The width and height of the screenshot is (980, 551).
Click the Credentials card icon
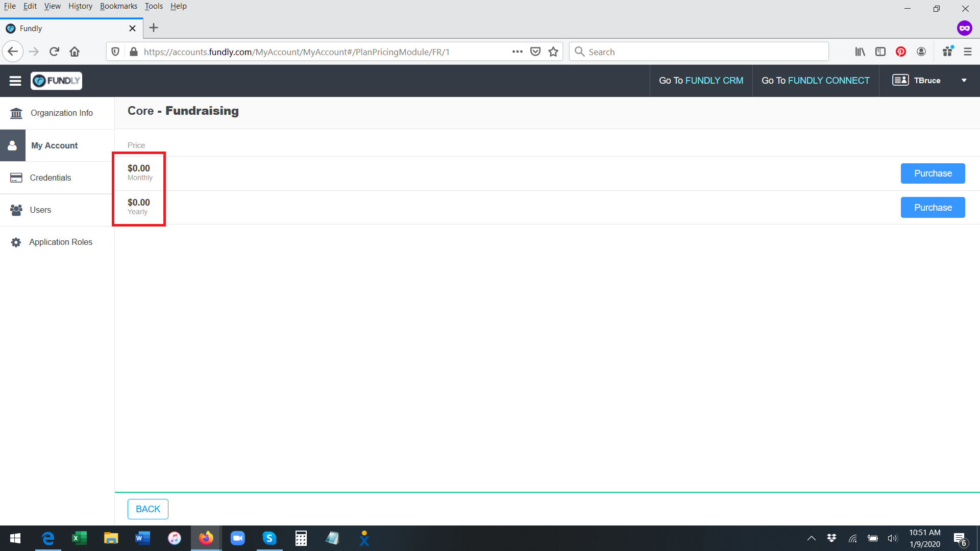click(x=16, y=178)
